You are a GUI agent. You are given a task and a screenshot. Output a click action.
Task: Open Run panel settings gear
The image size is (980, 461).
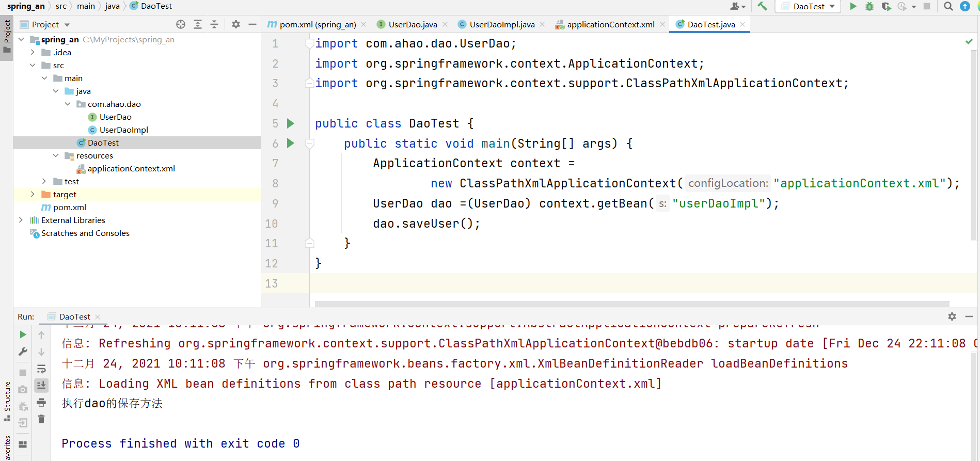tap(952, 316)
